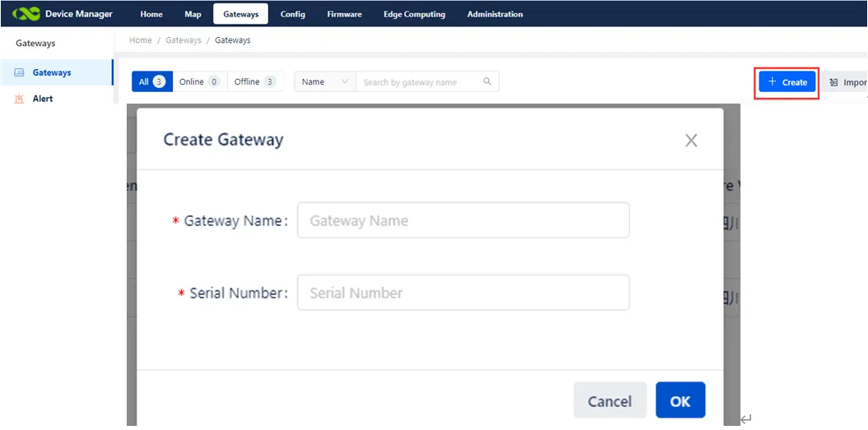Cancel the Create Gateway dialog
The height and width of the screenshot is (430, 868).
point(610,400)
